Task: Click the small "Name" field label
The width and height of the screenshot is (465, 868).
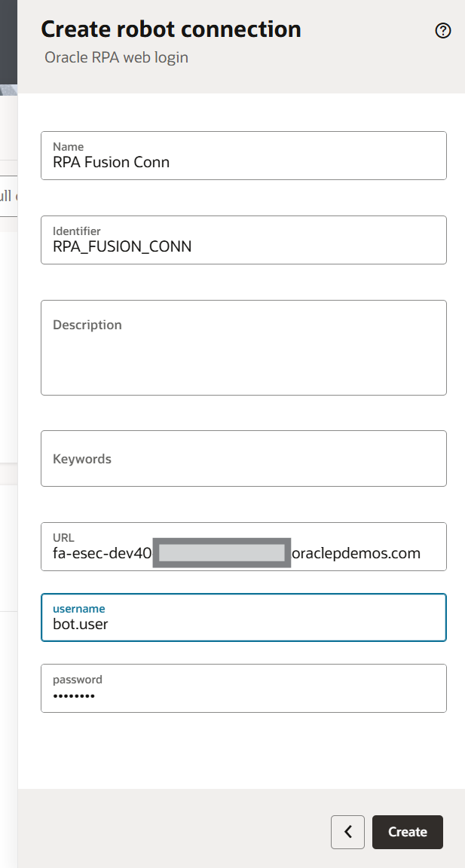Action: point(69,147)
